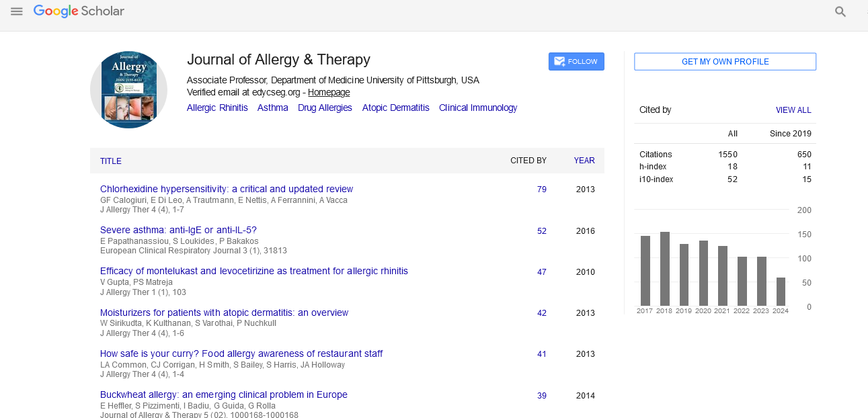Sort by the YEAR column header
The image size is (868, 418).
click(584, 161)
